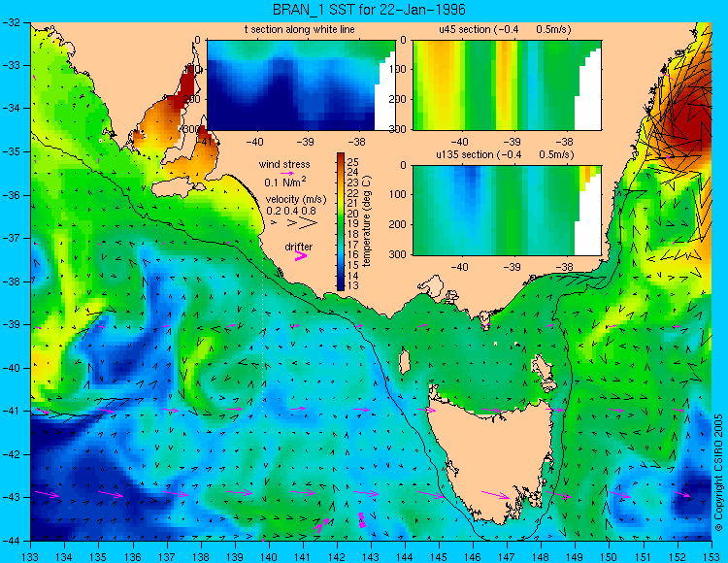Screen dimensions: 728x563
Task: Click latitude axis label -34
Action: (x=11, y=108)
